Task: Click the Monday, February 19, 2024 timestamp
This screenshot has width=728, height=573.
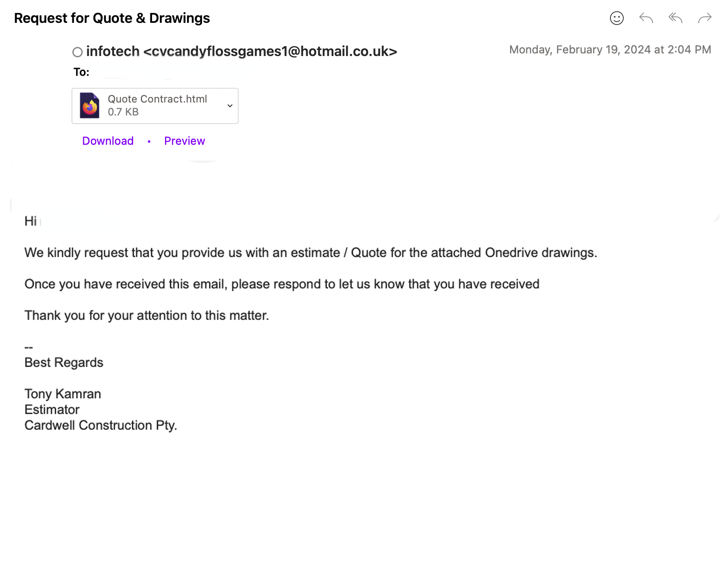Action: click(x=610, y=50)
